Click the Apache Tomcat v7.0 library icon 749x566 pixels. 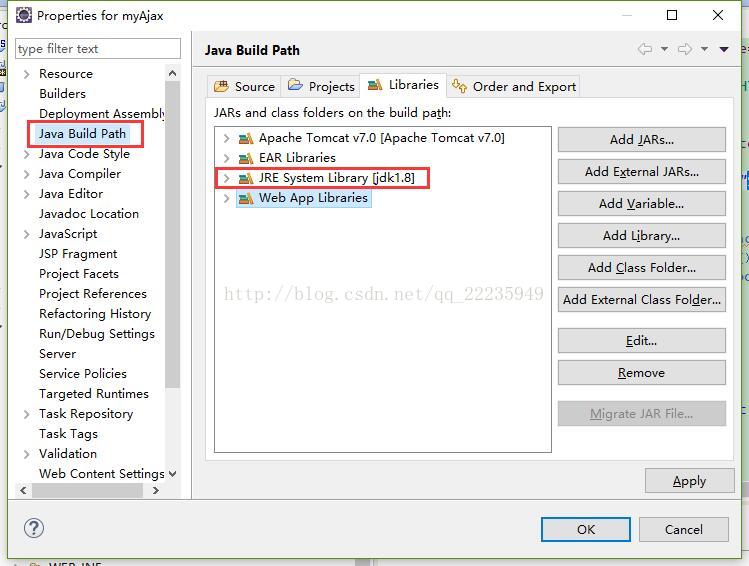pyautogui.click(x=246, y=139)
